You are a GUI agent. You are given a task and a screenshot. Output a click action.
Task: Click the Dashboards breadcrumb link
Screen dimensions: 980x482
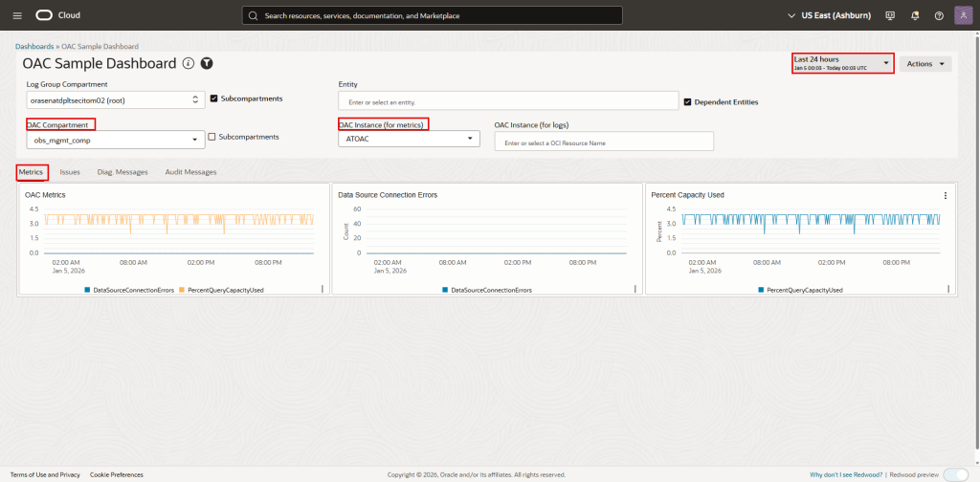point(34,46)
